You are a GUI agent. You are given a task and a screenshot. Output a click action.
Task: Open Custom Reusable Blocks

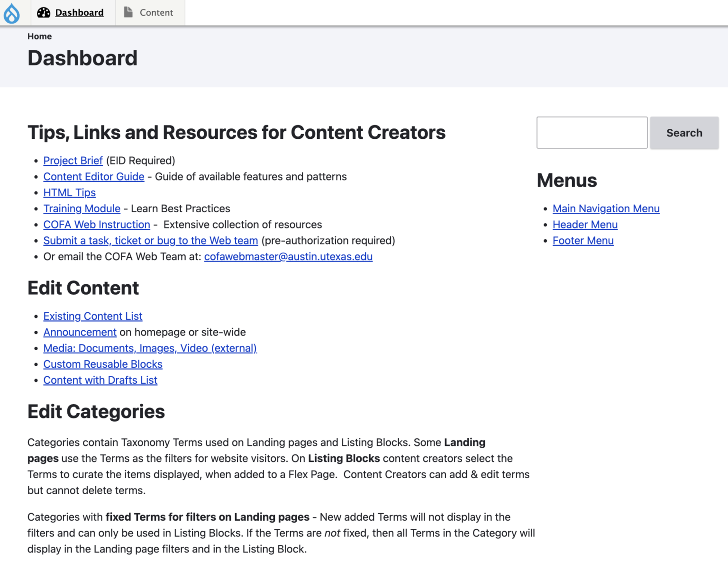point(103,364)
